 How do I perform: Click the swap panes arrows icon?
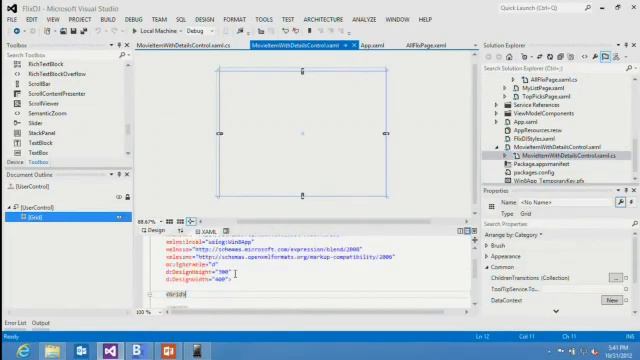pyautogui.click(x=180, y=231)
